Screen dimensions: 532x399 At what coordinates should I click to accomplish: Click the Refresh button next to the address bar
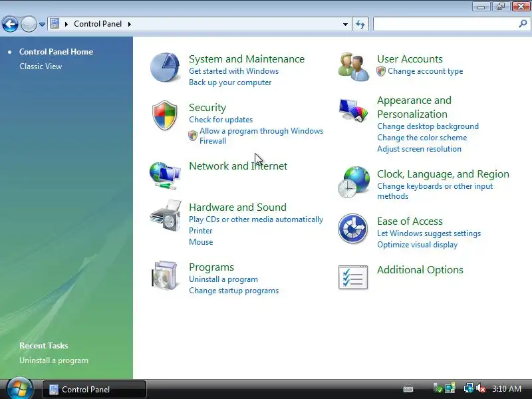point(360,24)
